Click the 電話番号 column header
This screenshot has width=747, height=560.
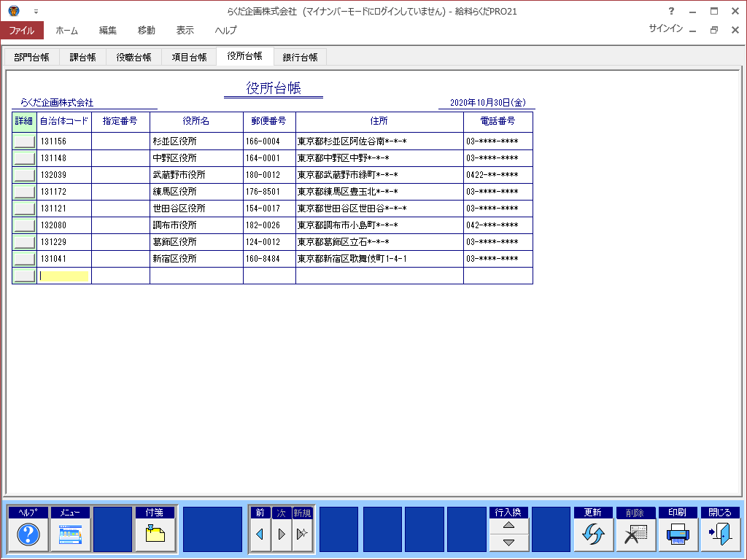coord(498,122)
